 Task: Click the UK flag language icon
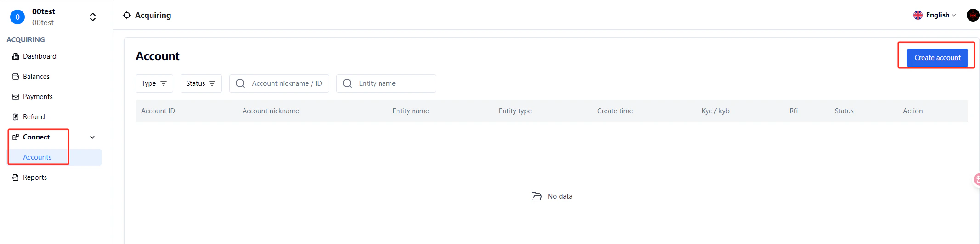918,15
